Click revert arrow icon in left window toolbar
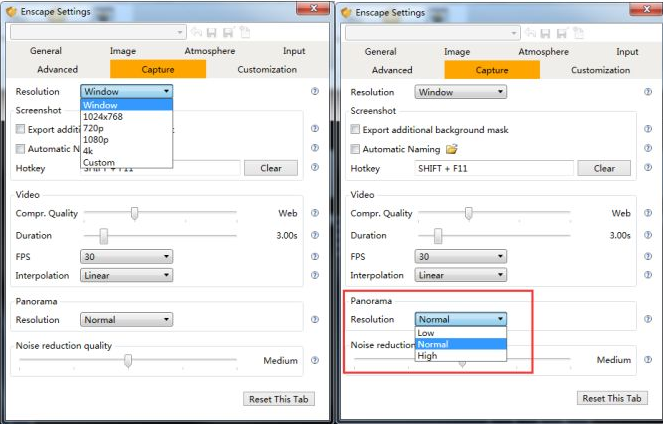The height and width of the screenshot is (424, 663). [x=196, y=32]
